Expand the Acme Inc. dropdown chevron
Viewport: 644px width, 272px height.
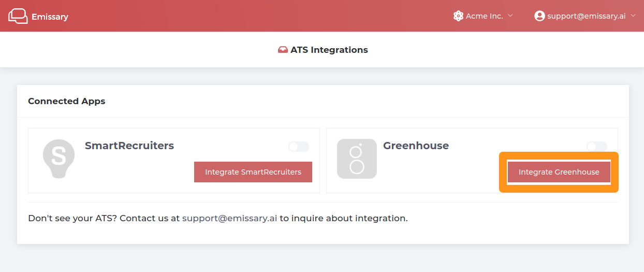pos(510,16)
